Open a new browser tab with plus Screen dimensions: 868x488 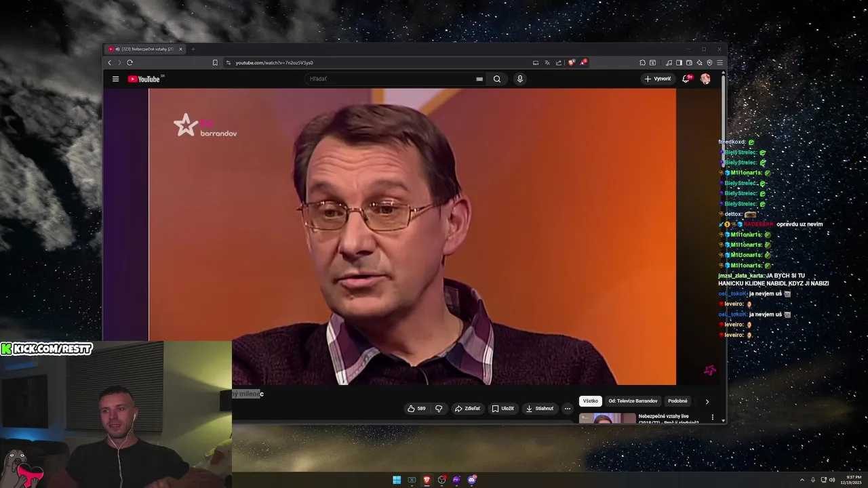(193, 49)
